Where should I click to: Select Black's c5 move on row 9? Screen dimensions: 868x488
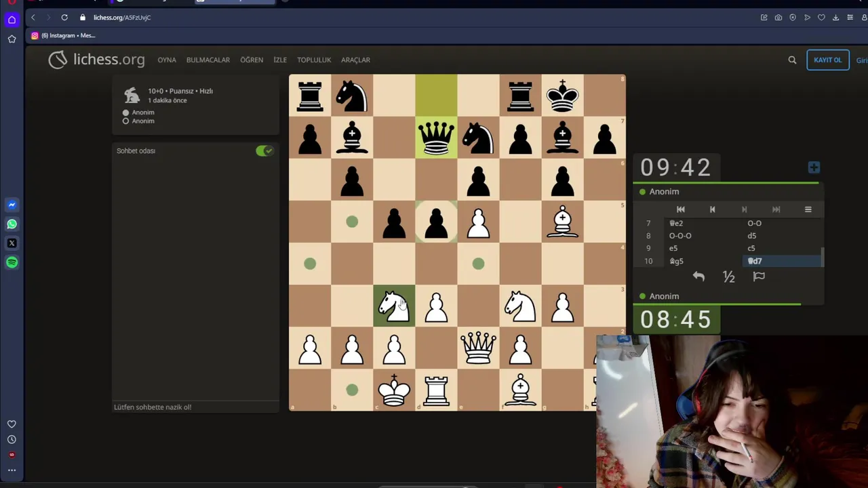click(782, 248)
